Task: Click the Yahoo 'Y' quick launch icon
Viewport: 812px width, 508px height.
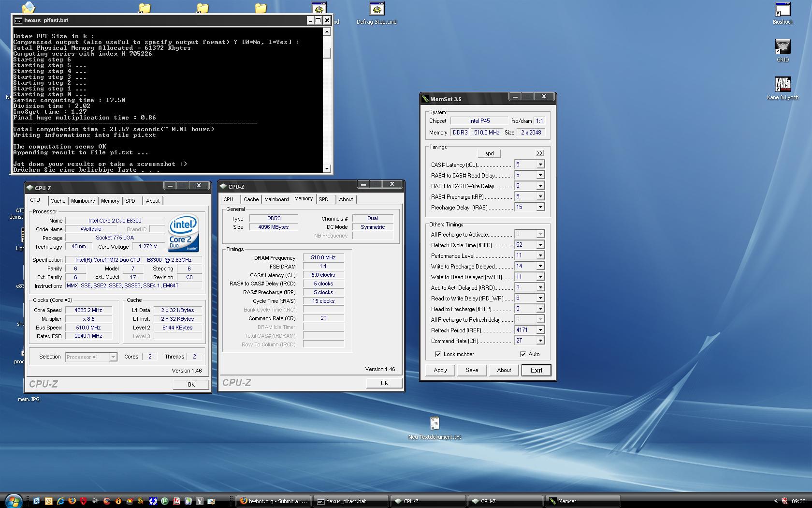Action: point(200,501)
